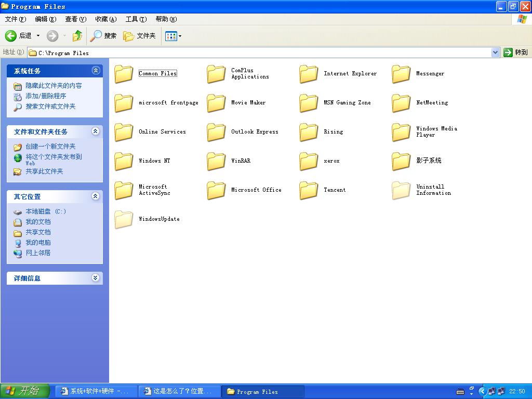The height and width of the screenshot is (399, 532).
Task: Select the NetMeeting folder icon
Action: coord(401,103)
